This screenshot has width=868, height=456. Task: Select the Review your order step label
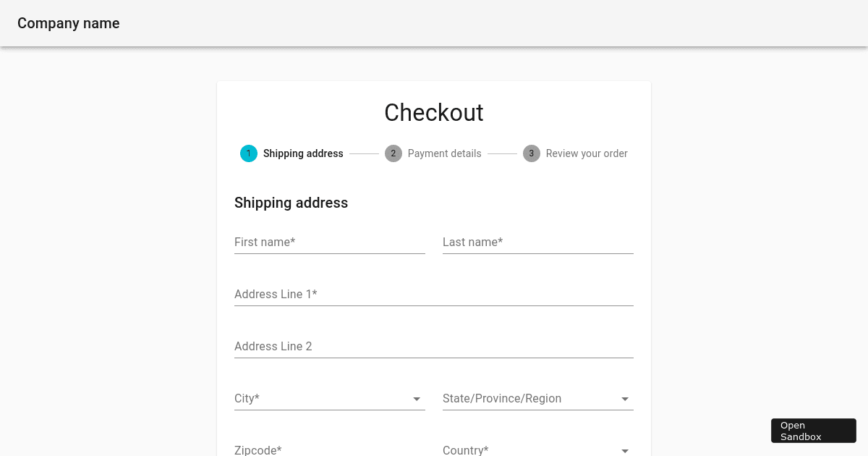pos(587,153)
